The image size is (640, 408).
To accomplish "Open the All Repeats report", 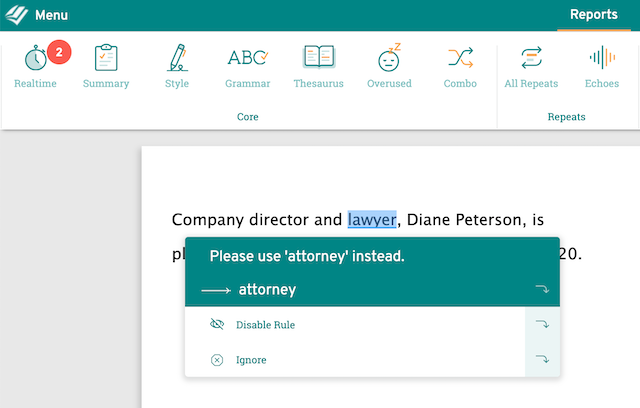I will tap(531, 66).
